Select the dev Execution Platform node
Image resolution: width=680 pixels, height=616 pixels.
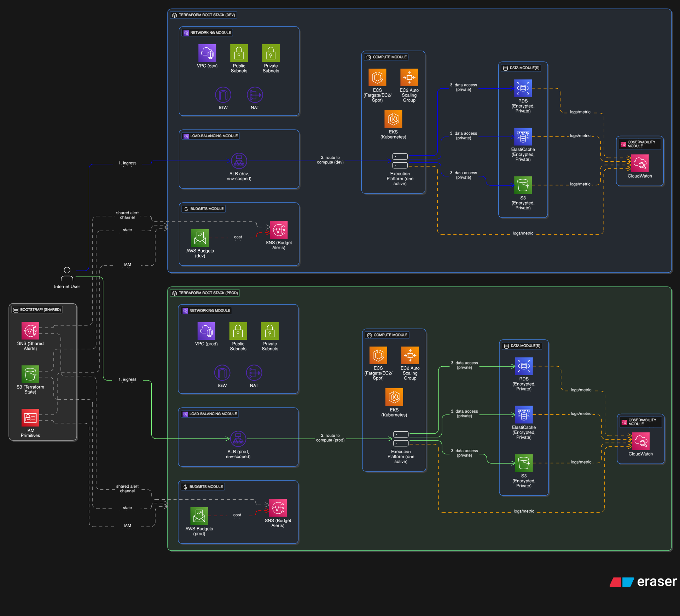400,161
